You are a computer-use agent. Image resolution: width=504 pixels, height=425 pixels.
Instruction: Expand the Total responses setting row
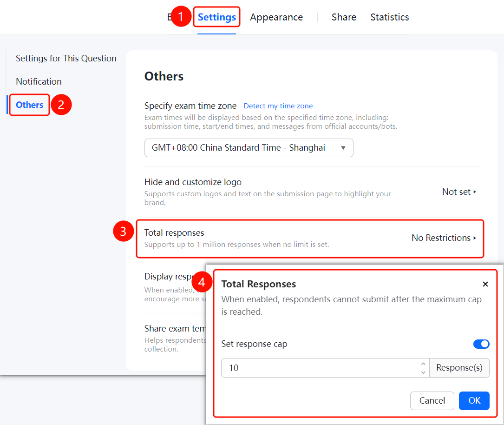(x=310, y=239)
